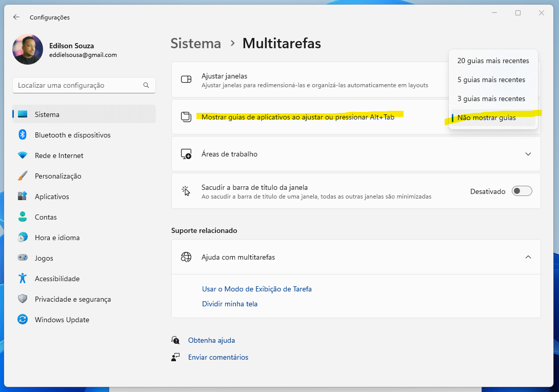This screenshot has width=559, height=392.
Task: Click the Ajustar janelas layout icon
Action: tap(186, 79)
